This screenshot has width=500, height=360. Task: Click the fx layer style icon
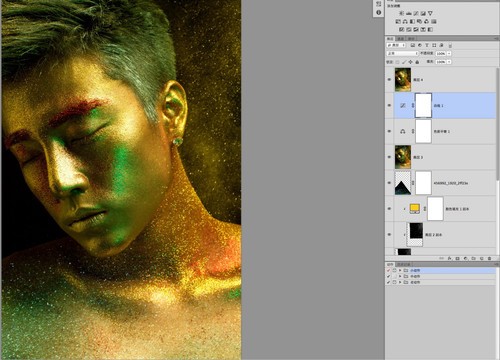(x=449, y=258)
